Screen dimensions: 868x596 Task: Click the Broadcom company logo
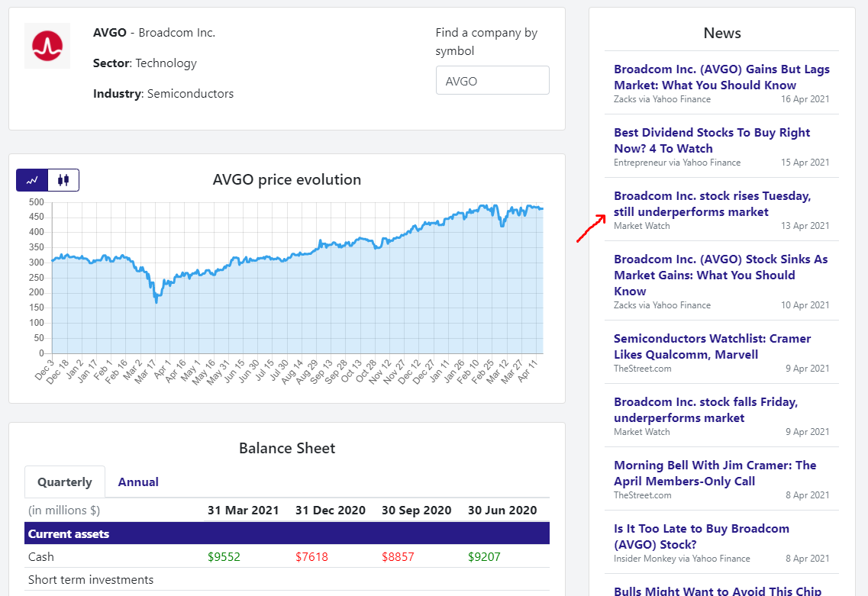[x=47, y=46]
